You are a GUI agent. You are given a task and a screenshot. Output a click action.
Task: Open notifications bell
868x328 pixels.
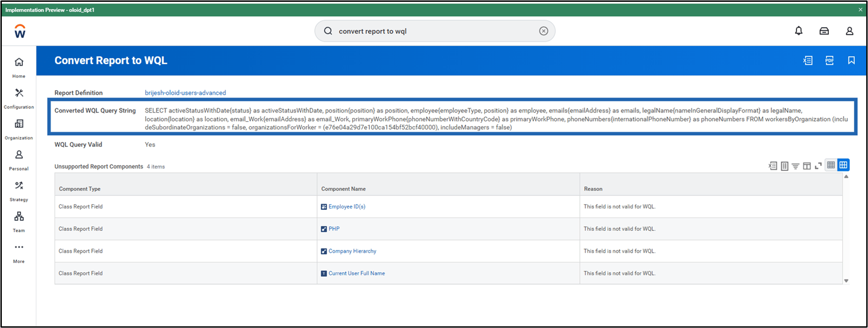pyautogui.click(x=798, y=31)
